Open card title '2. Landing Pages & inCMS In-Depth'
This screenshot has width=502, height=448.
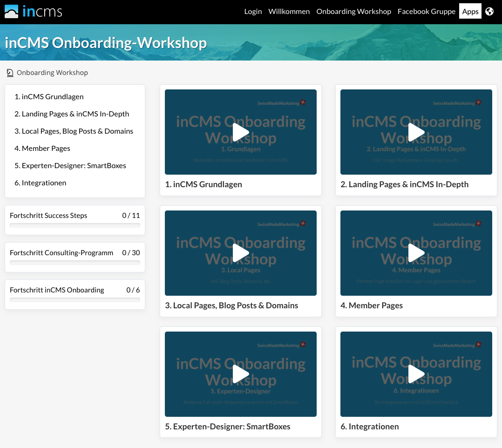pos(404,184)
